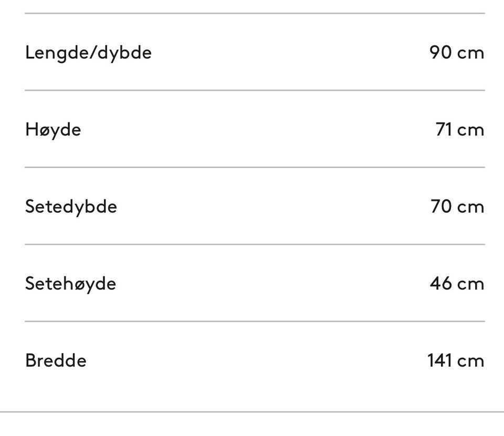Click the number 71 in Høyde row
Viewport: 504px width, 436px height.
pyautogui.click(x=444, y=130)
